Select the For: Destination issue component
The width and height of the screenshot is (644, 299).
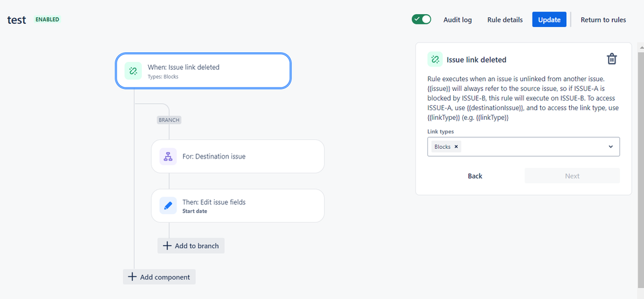click(238, 157)
